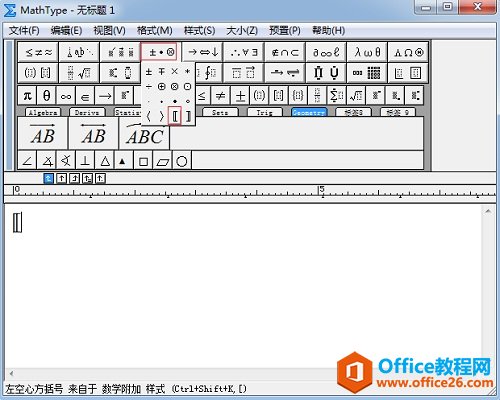Insert multiplication cross from the popup
500x400 pixels.
[x=175, y=71]
